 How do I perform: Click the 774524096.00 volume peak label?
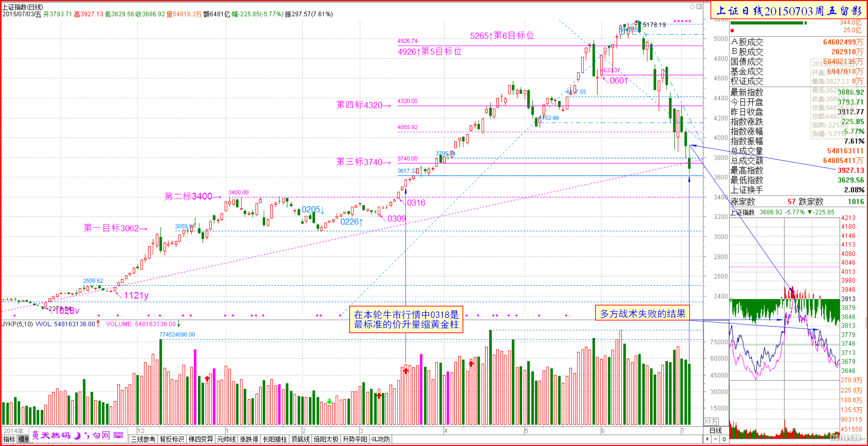(x=177, y=334)
